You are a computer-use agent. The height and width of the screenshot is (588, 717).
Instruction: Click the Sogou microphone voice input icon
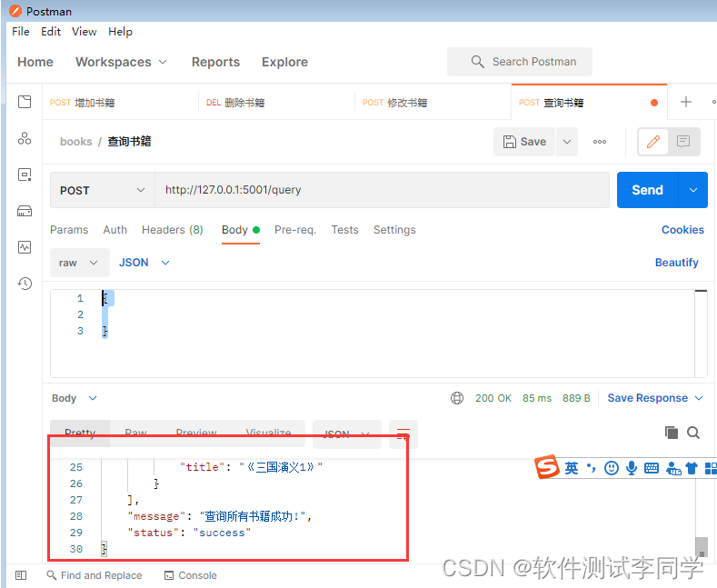[x=632, y=468]
